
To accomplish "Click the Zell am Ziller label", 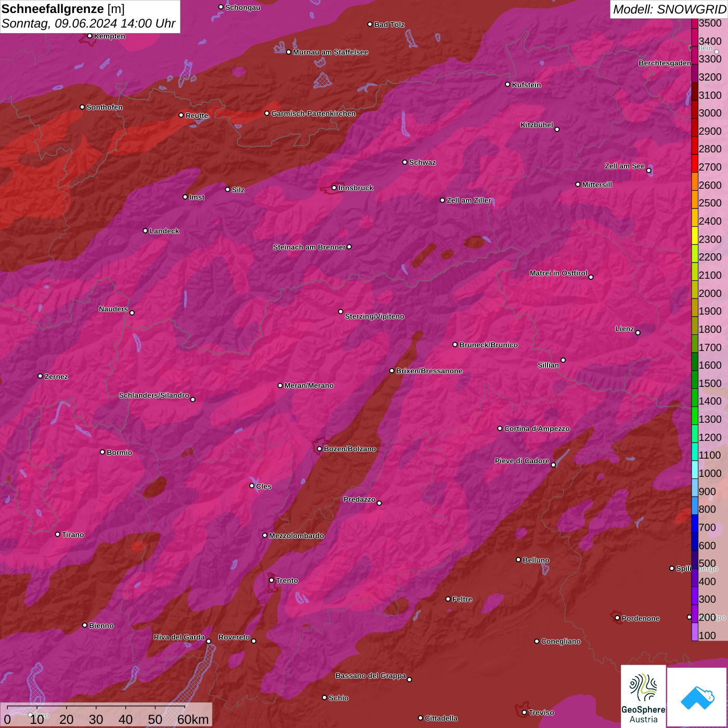I will (469, 200).
